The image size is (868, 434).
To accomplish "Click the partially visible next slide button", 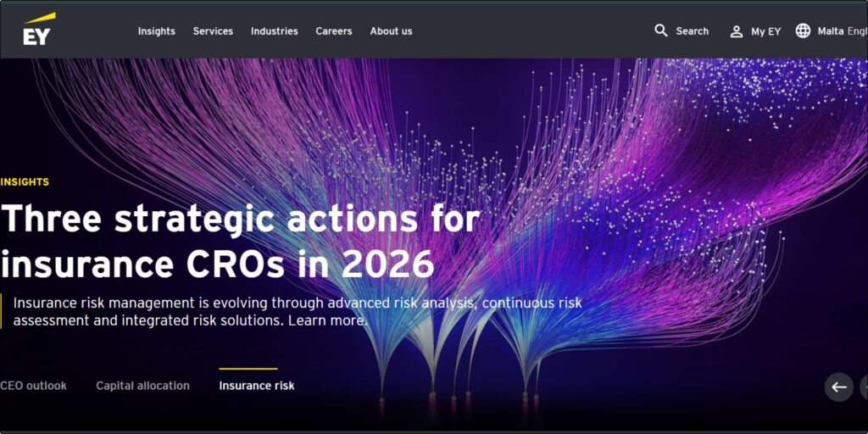I will coord(864,387).
